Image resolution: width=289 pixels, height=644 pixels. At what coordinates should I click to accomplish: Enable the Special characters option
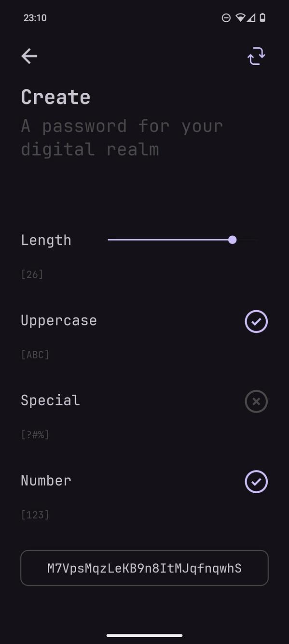pyautogui.click(x=256, y=401)
